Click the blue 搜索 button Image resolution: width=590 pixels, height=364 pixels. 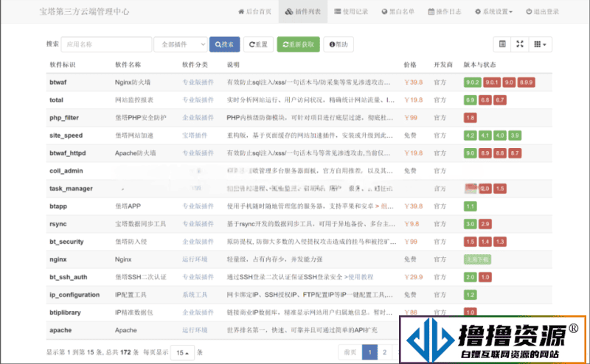pyautogui.click(x=225, y=44)
